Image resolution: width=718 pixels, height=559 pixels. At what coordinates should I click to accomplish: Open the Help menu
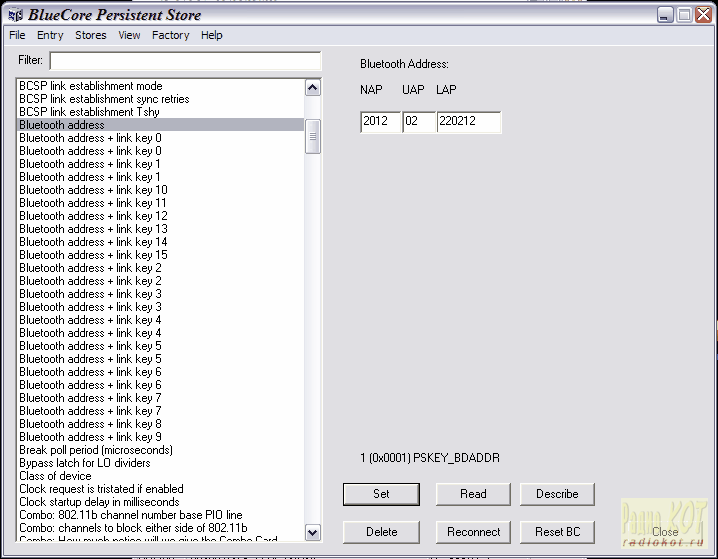coord(212,35)
